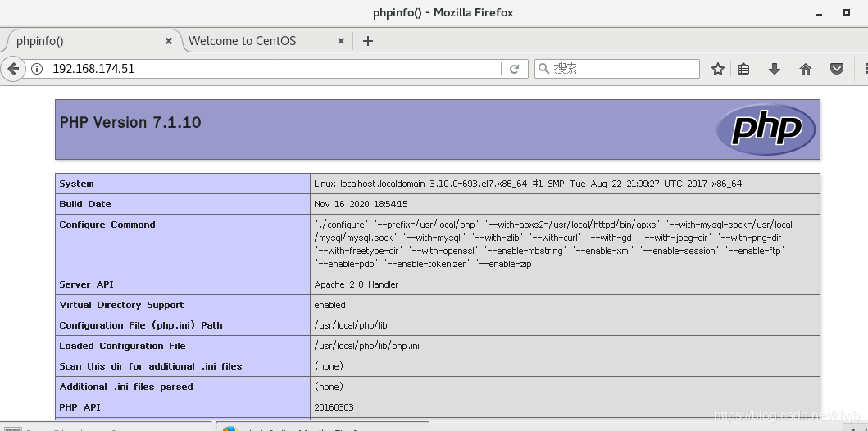This screenshot has height=431, width=868.
Task: Click the Apache 2.0 Handler value
Action: (x=356, y=284)
